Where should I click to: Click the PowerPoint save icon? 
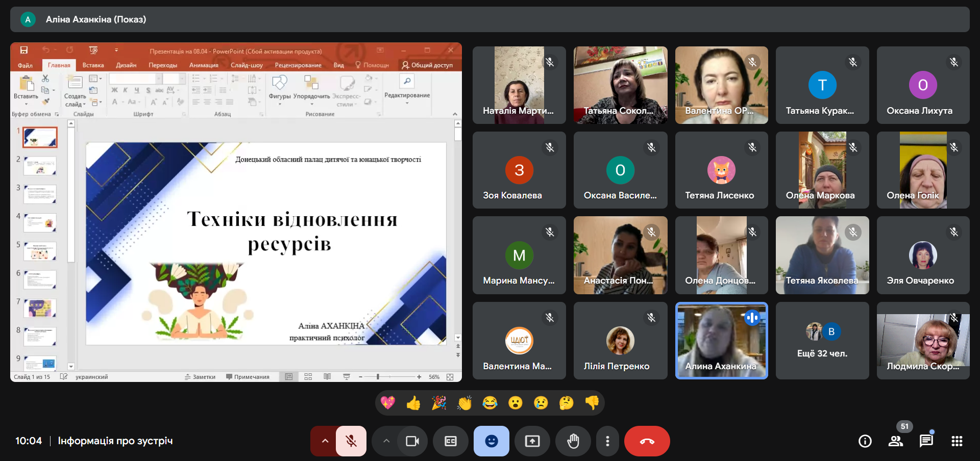pos(24,50)
